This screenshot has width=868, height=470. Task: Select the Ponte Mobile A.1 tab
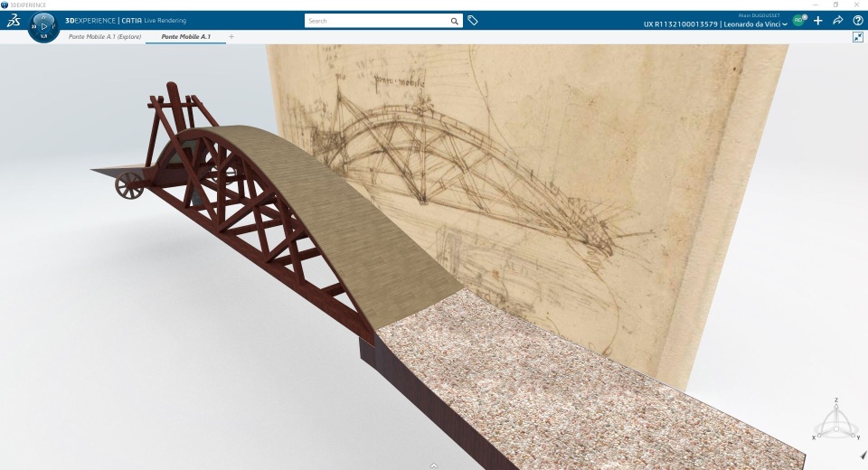[185, 36]
